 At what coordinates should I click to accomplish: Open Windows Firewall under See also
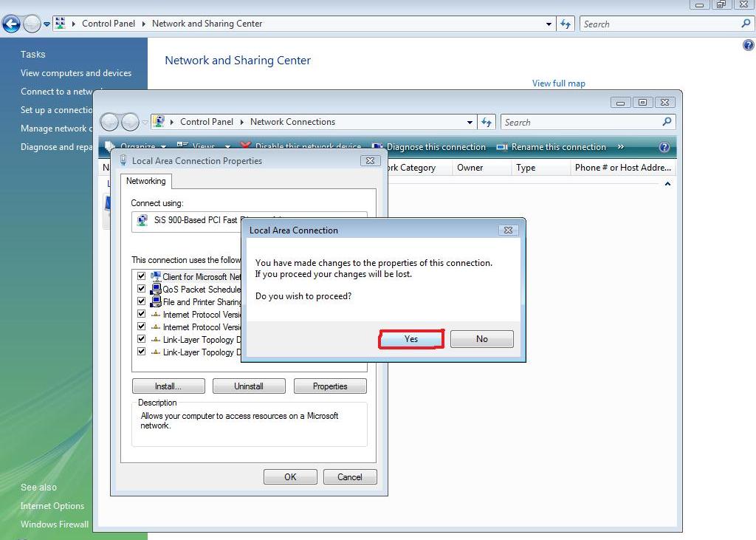[55, 524]
